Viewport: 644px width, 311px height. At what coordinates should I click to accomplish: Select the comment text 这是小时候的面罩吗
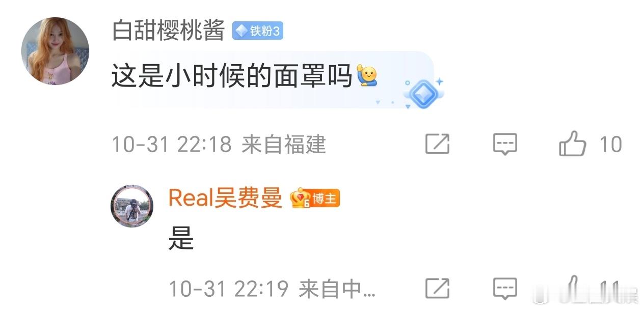pos(232,77)
